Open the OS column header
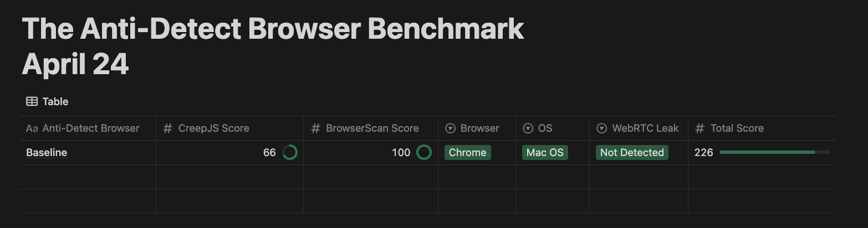The height and width of the screenshot is (228, 868). tap(553, 128)
